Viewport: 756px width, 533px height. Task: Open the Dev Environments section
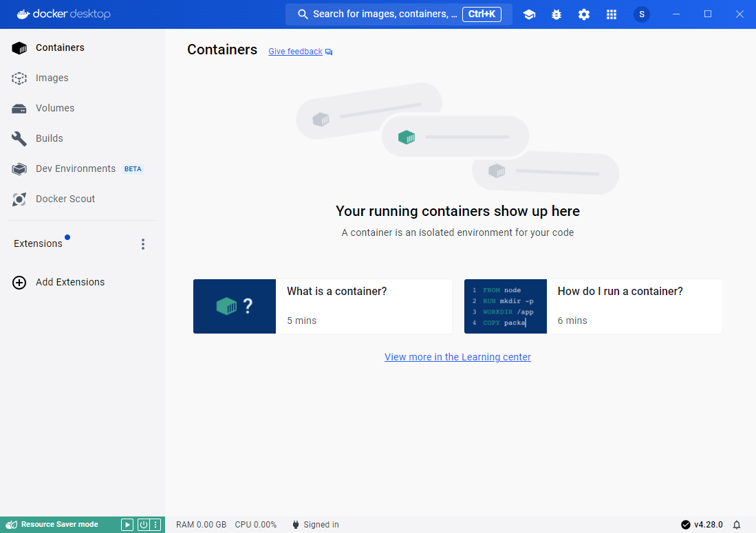click(x=76, y=168)
